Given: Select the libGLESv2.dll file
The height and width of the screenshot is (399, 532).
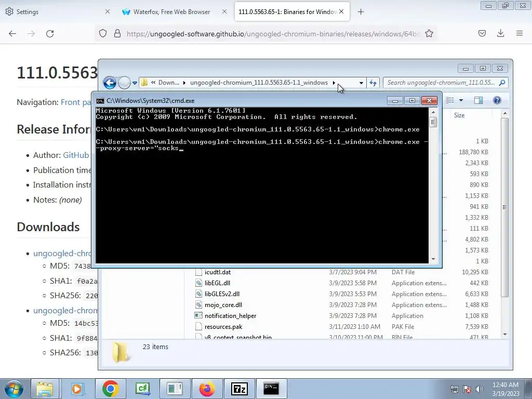Looking at the screenshot, I should pyautogui.click(x=222, y=294).
